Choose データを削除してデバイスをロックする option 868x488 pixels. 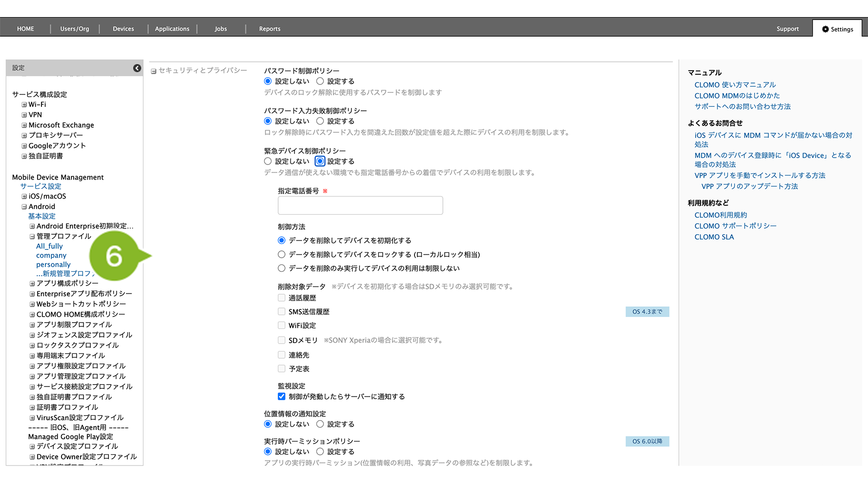point(282,255)
